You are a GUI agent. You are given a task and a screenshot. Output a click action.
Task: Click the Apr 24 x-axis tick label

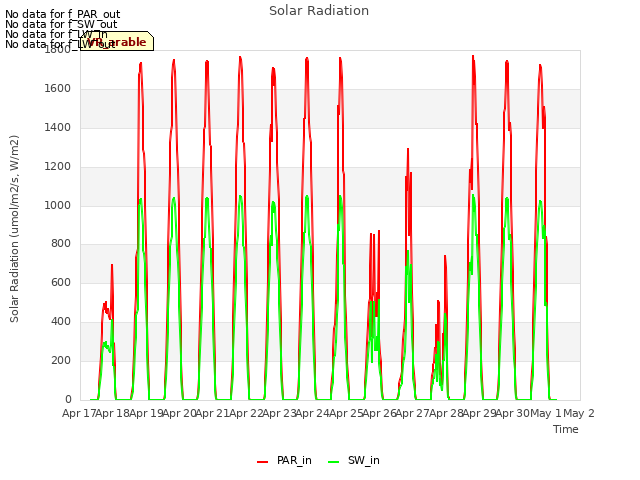[312, 413]
